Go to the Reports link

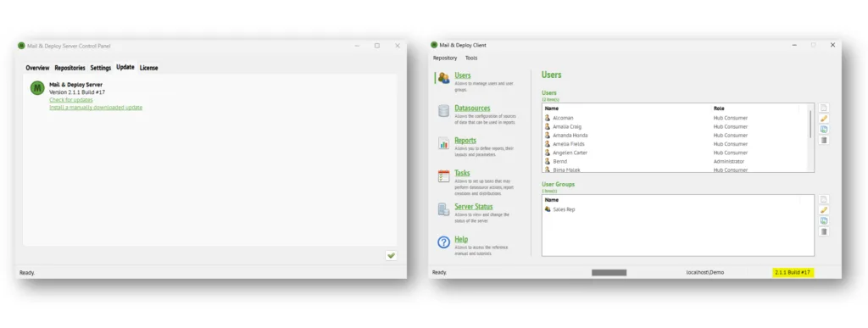(465, 141)
